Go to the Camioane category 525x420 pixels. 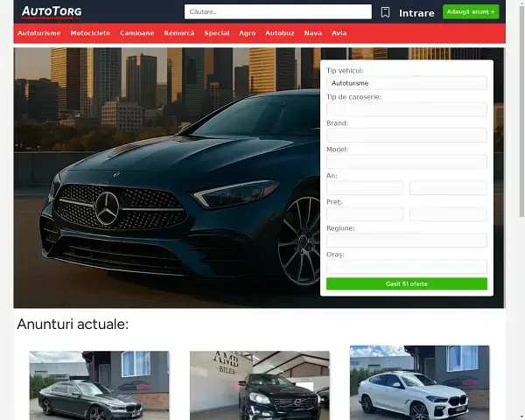pos(136,33)
